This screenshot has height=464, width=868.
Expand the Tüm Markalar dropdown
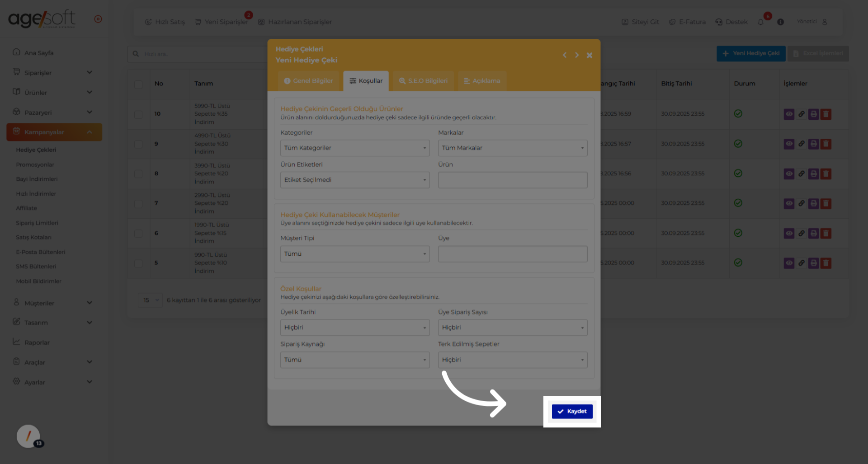coord(512,148)
